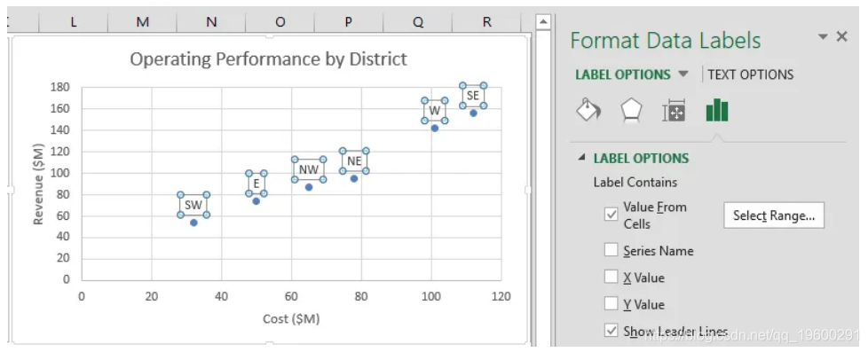This screenshot has width=868, height=352.
Task: Click the SE data label
Action: click(x=473, y=95)
